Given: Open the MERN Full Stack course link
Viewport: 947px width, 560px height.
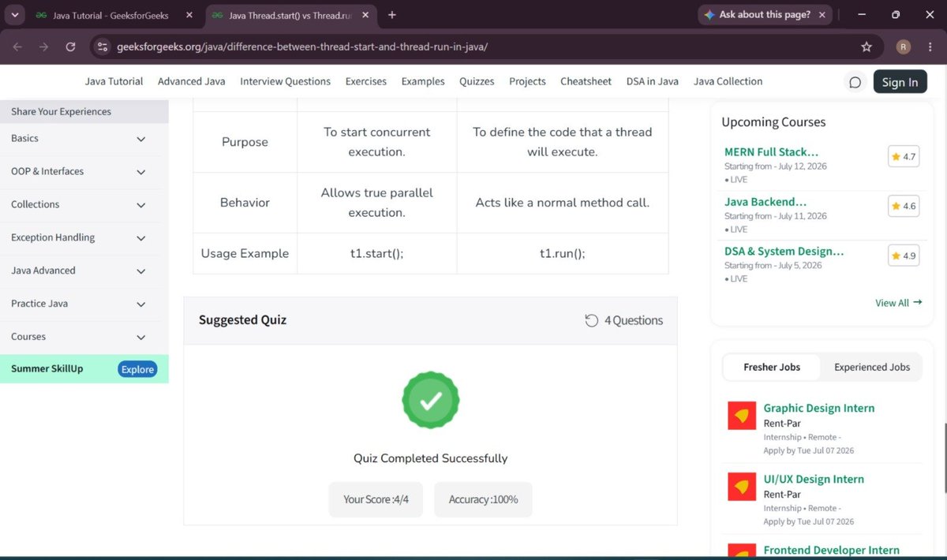Looking at the screenshot, I should pyautogui.click(x=771, y=152).
